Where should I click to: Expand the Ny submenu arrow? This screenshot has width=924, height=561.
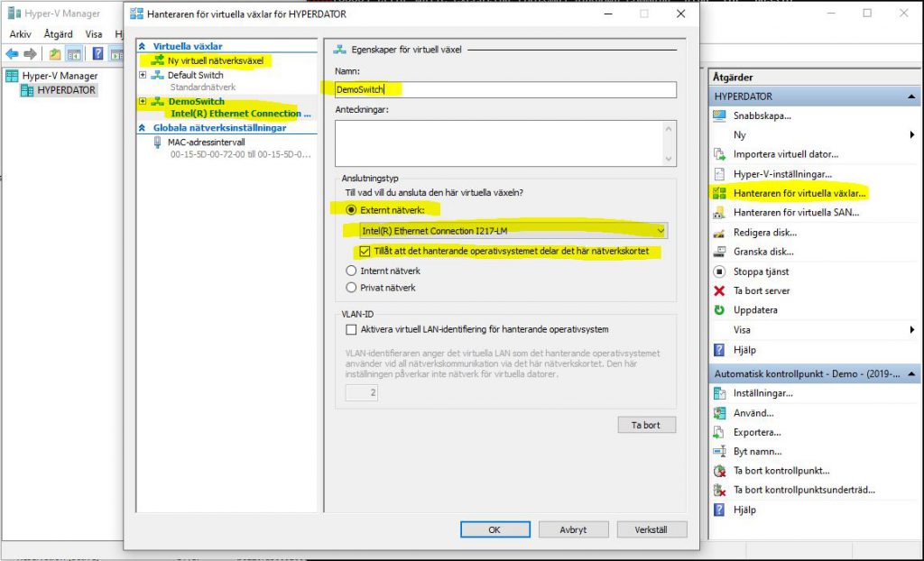pyautogui.click(x=912, y=135)
